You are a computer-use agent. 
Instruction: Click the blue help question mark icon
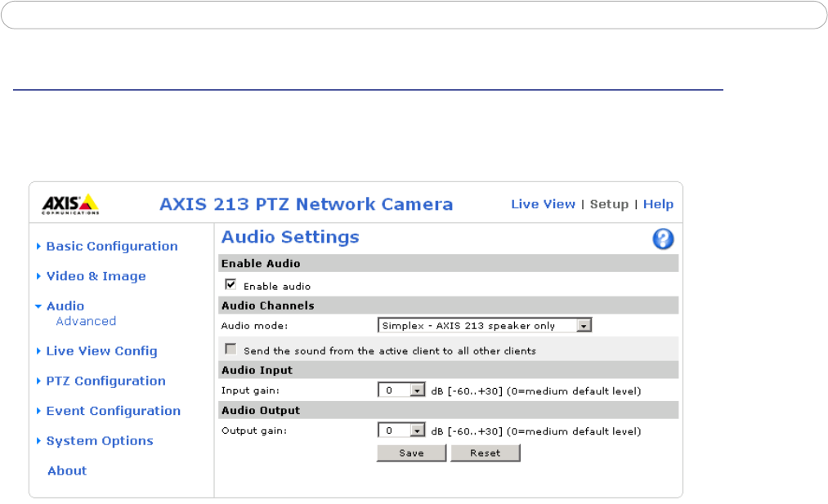click(663, 239)
